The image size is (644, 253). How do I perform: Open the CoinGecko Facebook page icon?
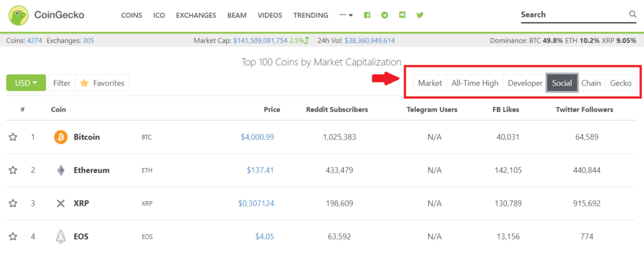pos(367,15)
